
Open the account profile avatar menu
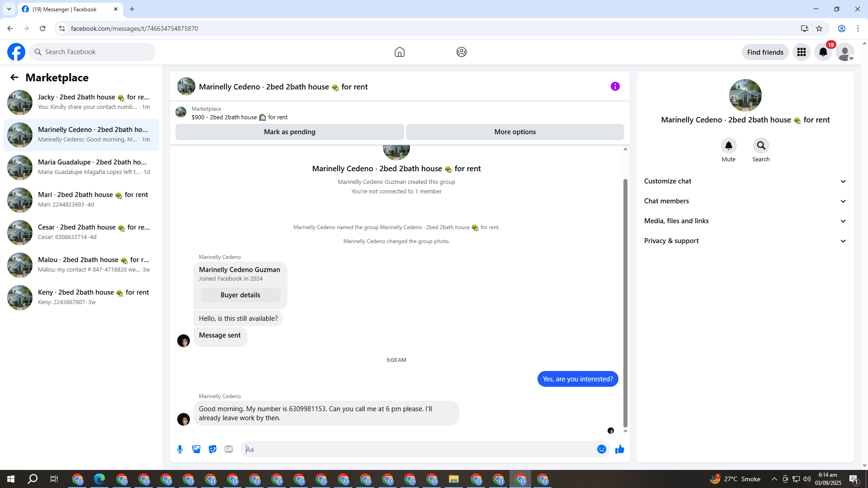[845, 52]
